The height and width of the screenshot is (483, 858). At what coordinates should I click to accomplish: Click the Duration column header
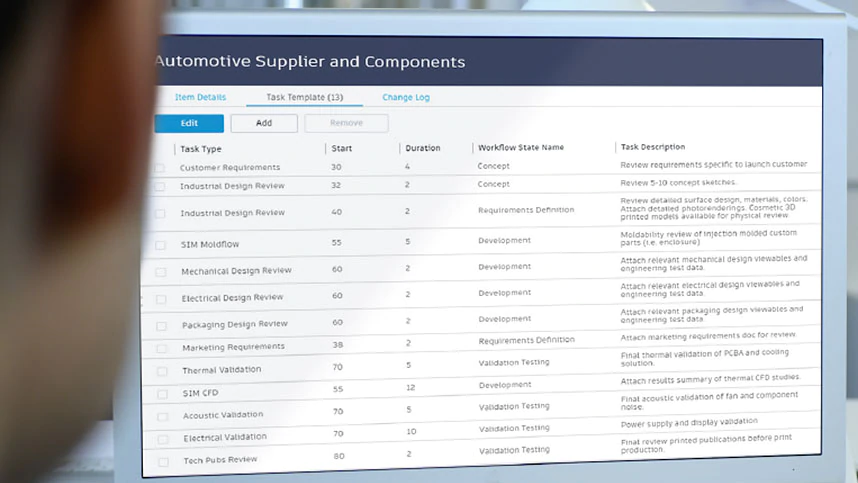click(x=422, y=148)
